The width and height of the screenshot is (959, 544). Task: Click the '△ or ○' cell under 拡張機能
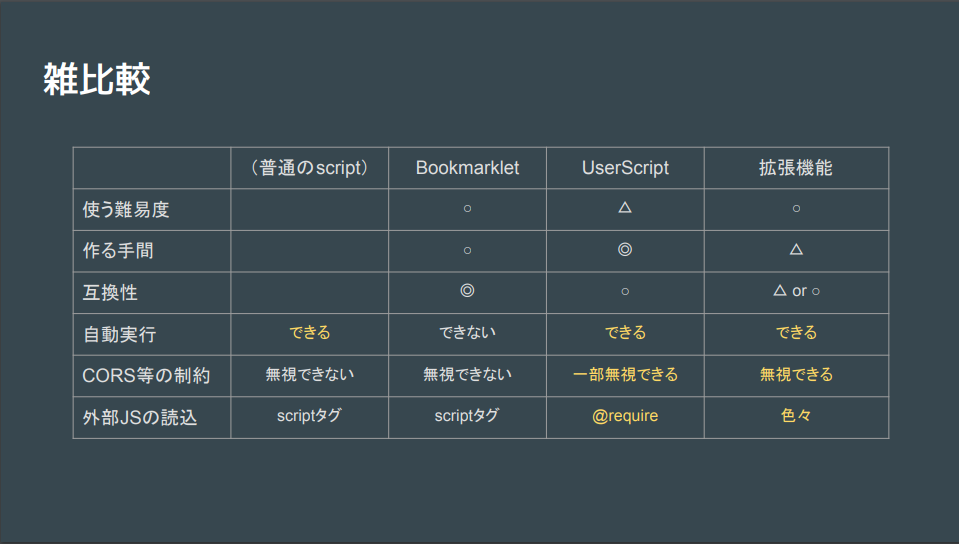coord(796,291)
